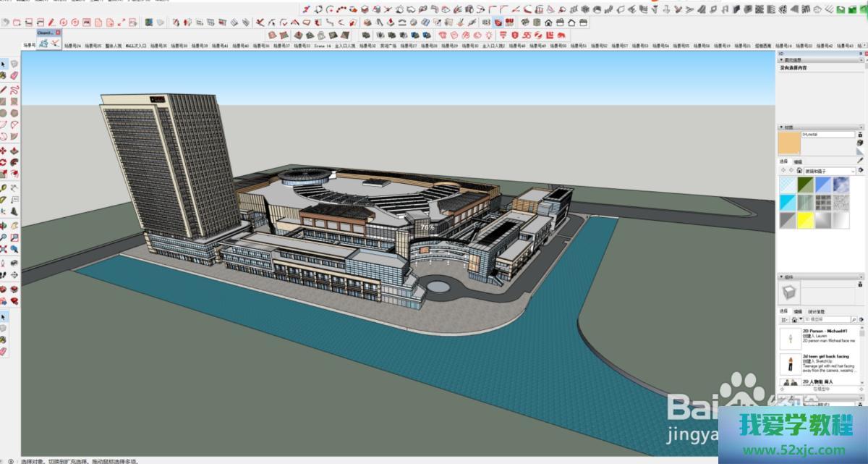This screenshot has width=868, height=464.
Task: Collapse the Components panel header
Action: (788, 276)
